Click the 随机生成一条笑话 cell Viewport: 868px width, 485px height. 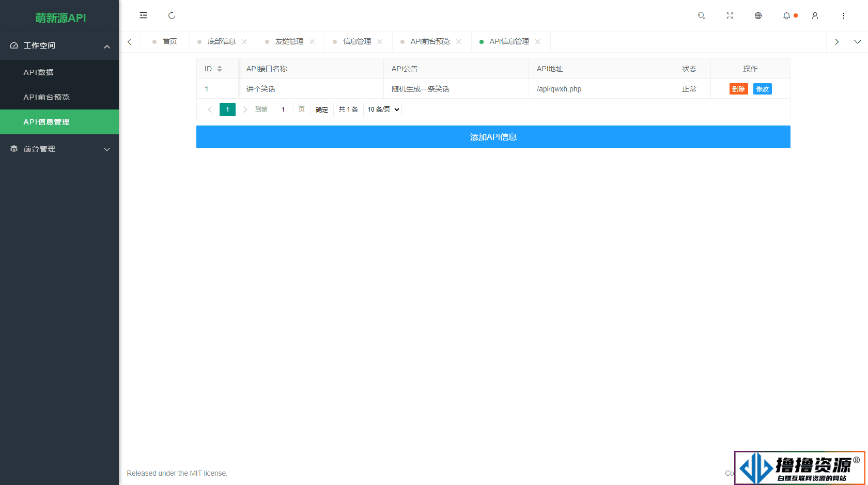456,89
